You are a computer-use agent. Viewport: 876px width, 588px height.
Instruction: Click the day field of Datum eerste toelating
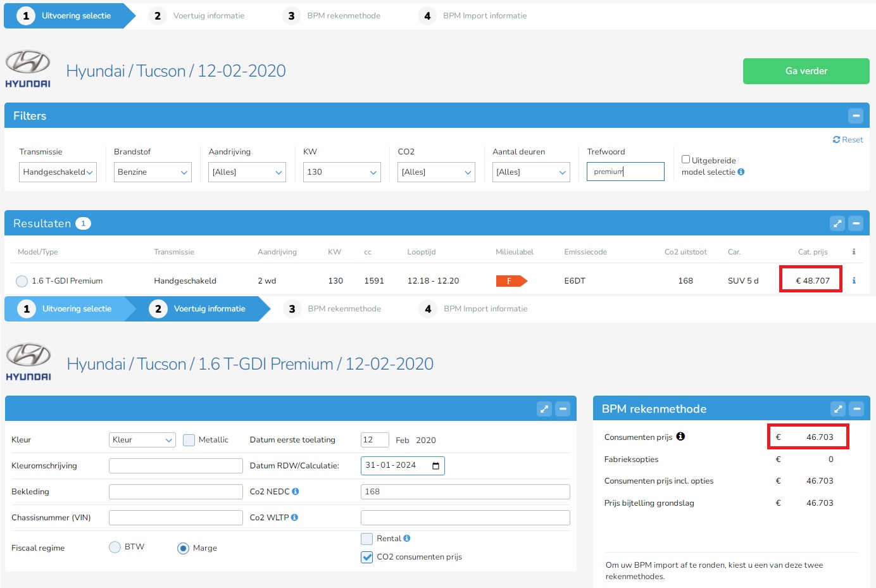pos(375,440)
